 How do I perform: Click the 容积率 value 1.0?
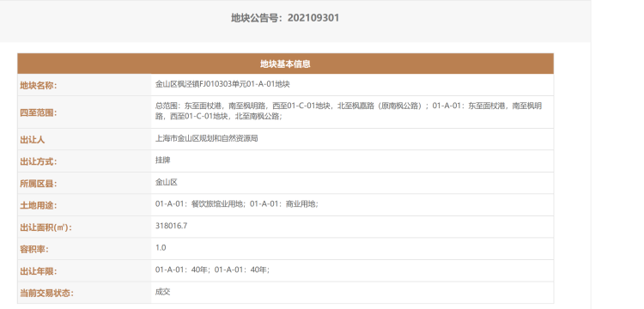pyautogui.click(x=161, y=247)
